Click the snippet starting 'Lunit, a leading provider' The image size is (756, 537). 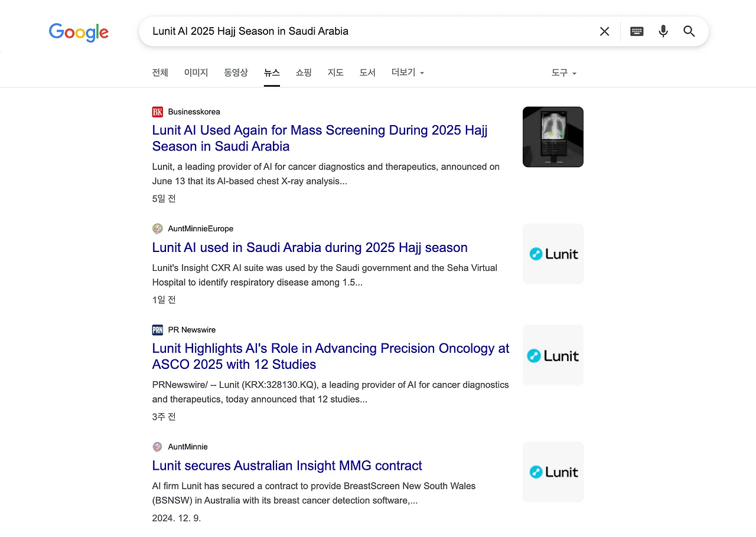326,174
